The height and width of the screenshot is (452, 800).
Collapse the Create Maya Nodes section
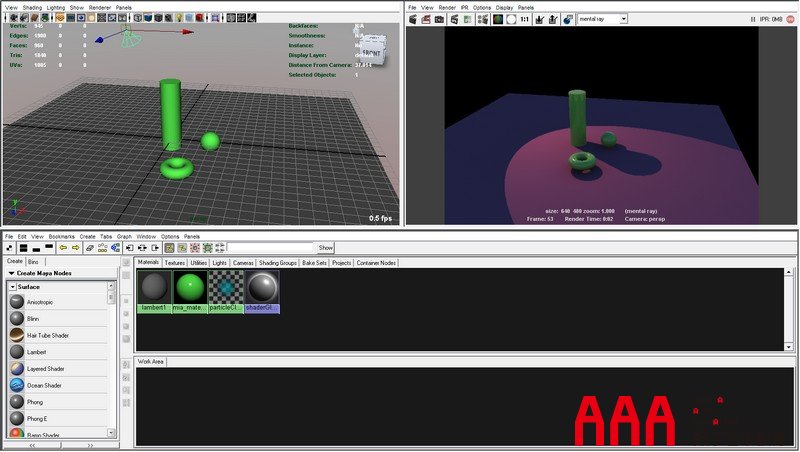tap(11, 273)
